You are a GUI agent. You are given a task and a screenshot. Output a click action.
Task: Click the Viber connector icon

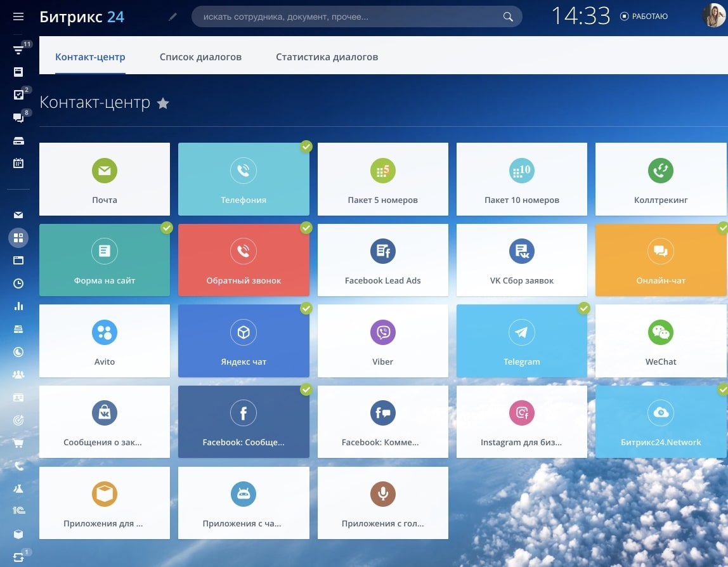382,333
